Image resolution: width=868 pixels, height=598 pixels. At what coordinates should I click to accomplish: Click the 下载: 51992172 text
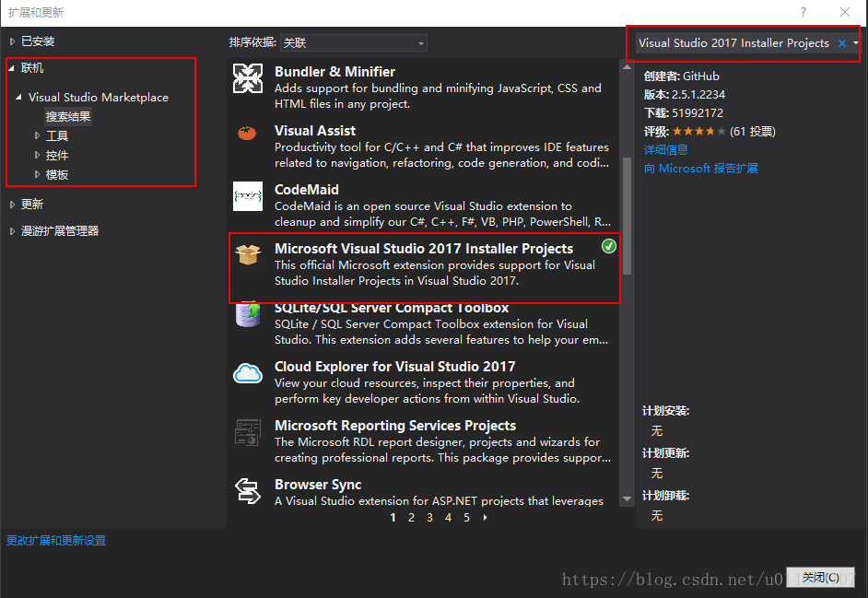[683, 113]
